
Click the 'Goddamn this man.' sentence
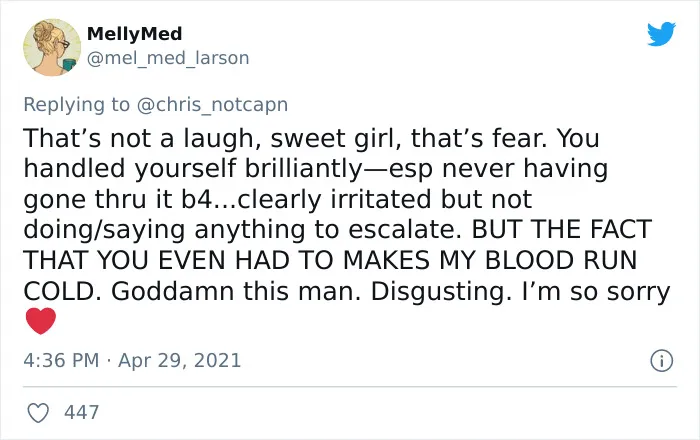pos(235,292)
